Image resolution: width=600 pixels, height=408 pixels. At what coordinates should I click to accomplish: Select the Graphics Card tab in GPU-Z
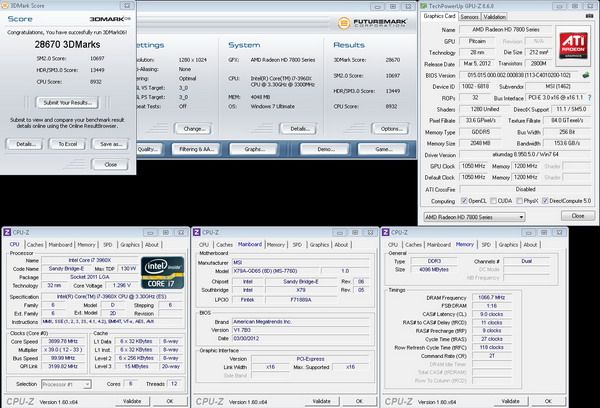439,16
